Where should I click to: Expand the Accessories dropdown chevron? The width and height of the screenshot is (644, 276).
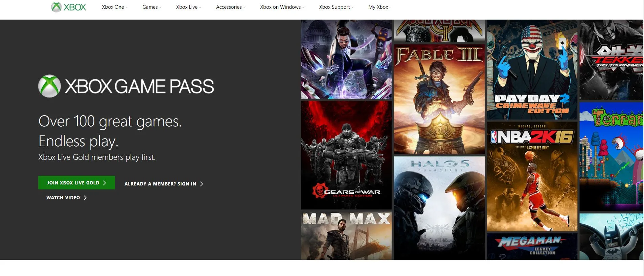point(244,7)
